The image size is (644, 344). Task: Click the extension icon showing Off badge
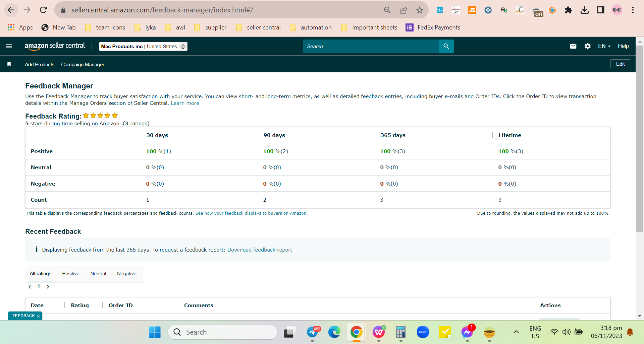[538, 12]
